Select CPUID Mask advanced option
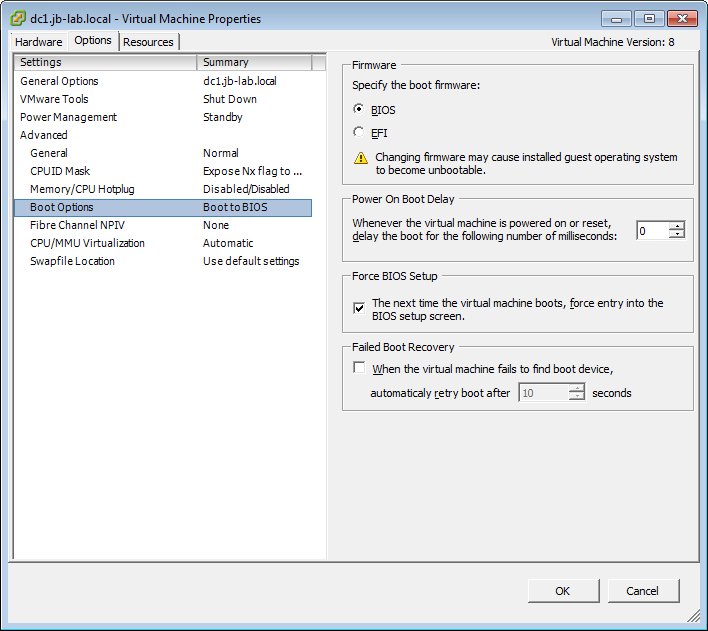708x631 pixels. [x=60, y=171]
